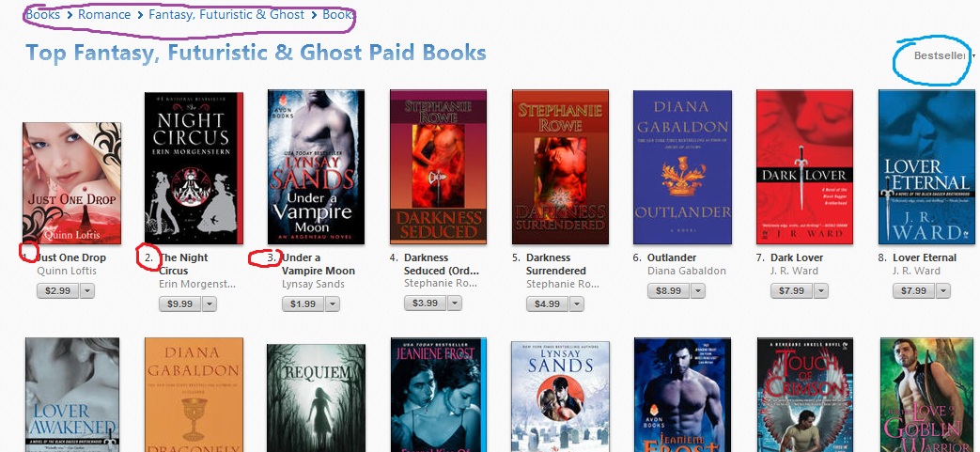980x452 pixels.
Task: Expand options arrow beside $9.99 price
Action: [210, 304]
